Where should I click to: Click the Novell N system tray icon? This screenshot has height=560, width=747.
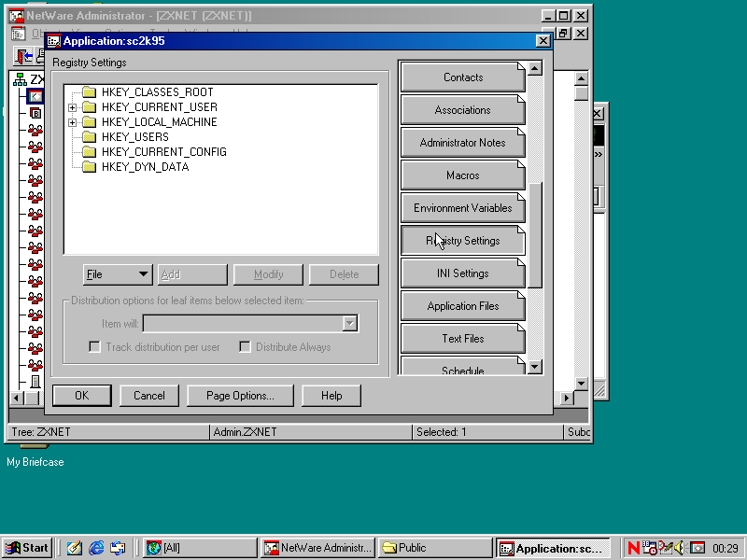point(634,548)
